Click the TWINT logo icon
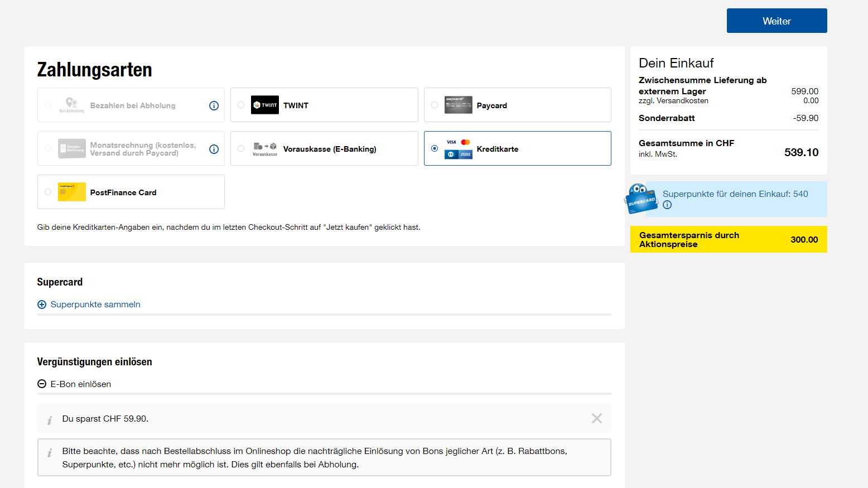Viewport: 868px width, 488px height. click(x=264, y=105)
